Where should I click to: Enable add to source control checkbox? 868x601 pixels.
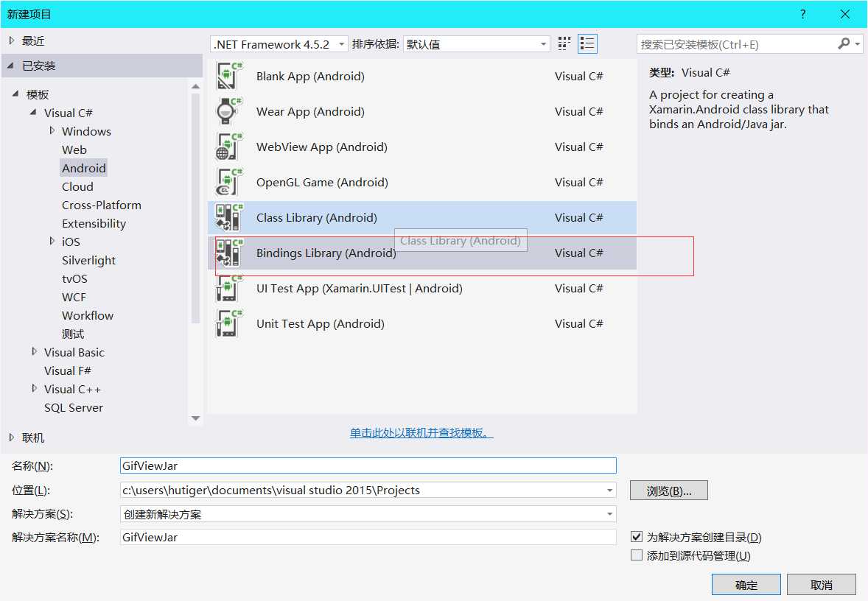coord(637,555)
